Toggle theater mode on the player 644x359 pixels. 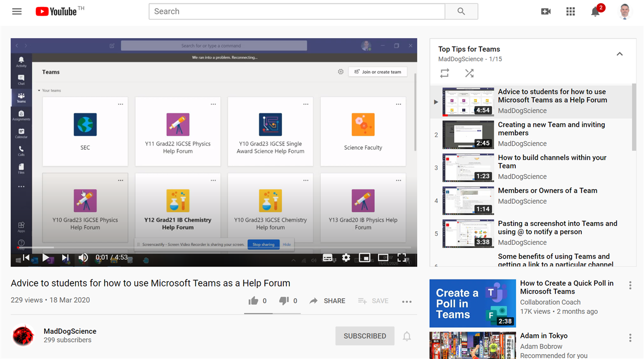click(x=383, y=258)
